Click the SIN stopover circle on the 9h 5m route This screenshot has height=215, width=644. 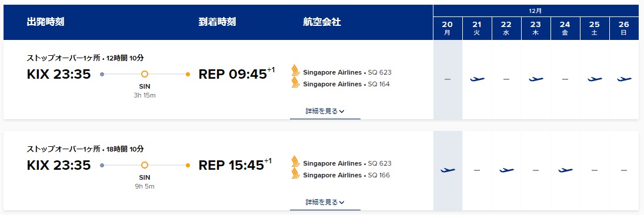point(145,165)
